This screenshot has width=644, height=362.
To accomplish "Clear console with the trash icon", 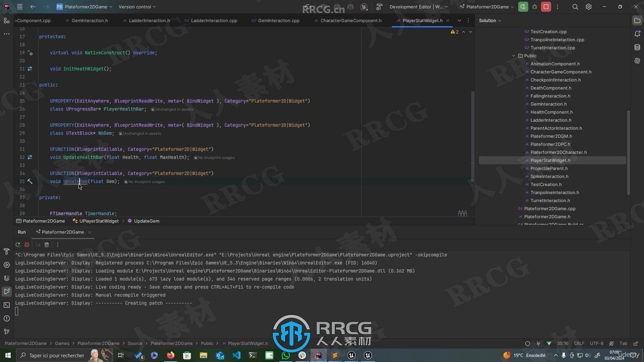I will point(47,245).
